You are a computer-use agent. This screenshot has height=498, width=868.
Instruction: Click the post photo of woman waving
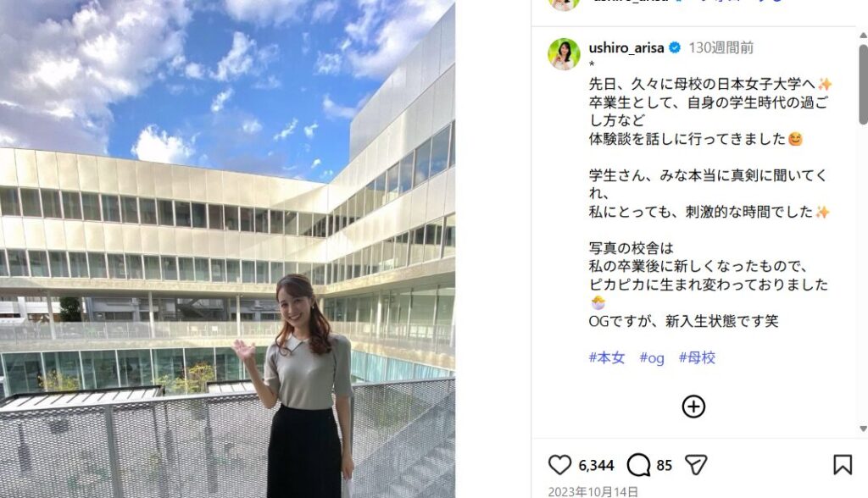click(227, 249)
